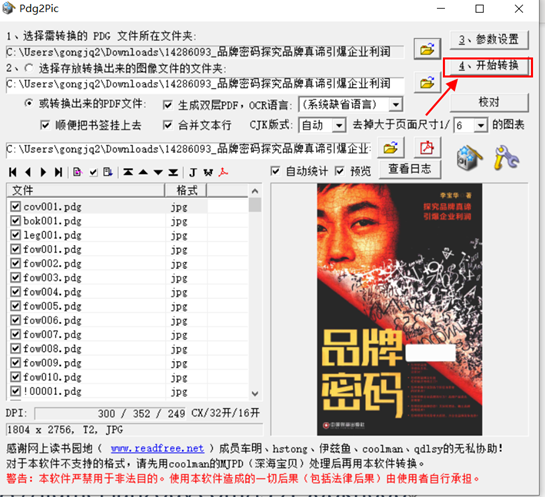Click the DPI value field
The height and width of the screenshot is (497, 545).
(x=111, y=413)
